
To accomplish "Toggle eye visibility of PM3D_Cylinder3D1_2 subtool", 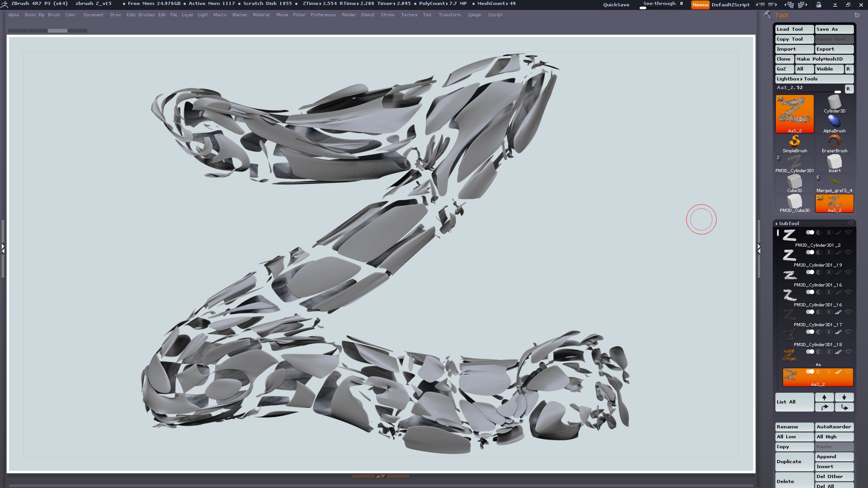I will (848, 232).
